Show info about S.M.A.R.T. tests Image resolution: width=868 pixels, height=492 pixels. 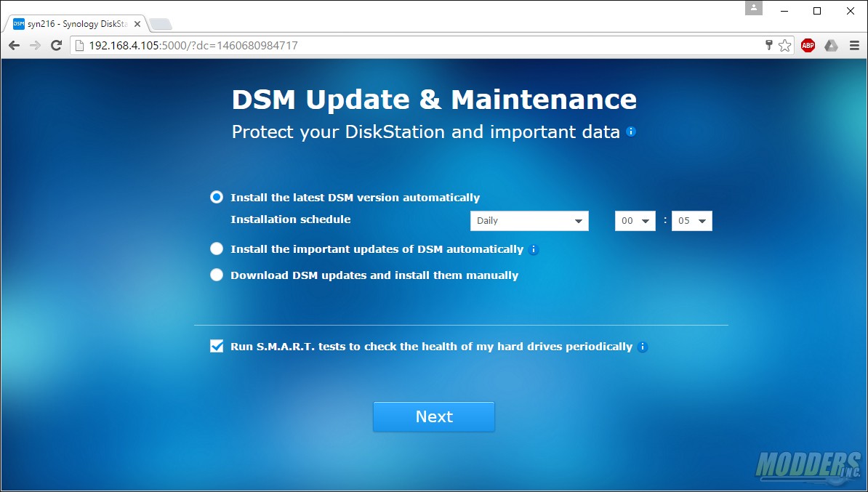pos(642,347)
